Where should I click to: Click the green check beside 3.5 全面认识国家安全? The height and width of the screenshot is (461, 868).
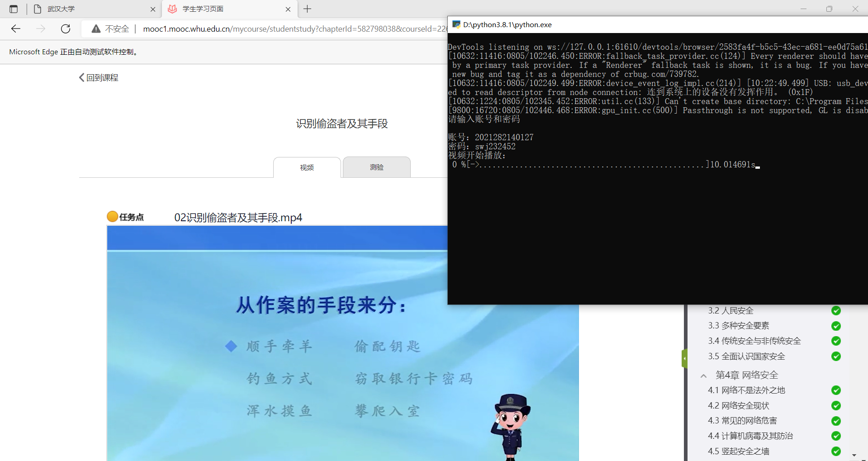[836, 356]
